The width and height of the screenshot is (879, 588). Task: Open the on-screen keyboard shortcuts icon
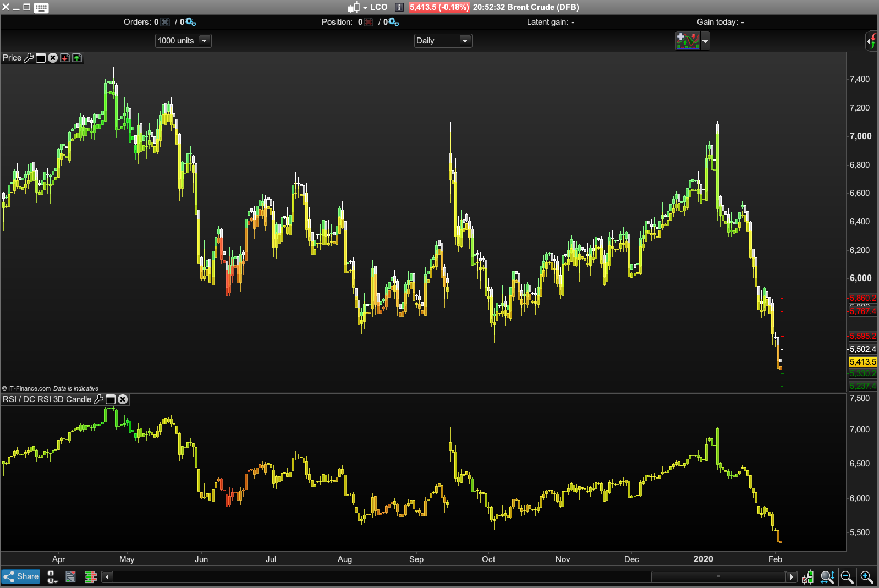(x=41, y=8)
